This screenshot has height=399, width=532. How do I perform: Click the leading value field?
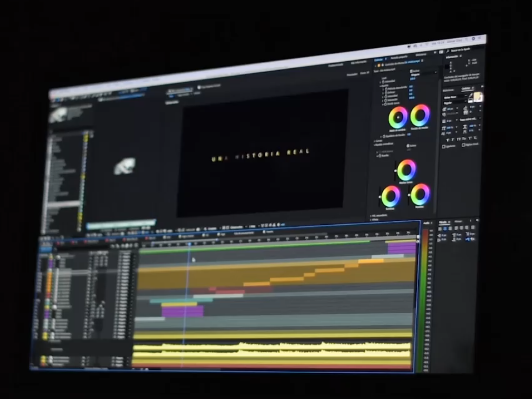tap(472, 107)
